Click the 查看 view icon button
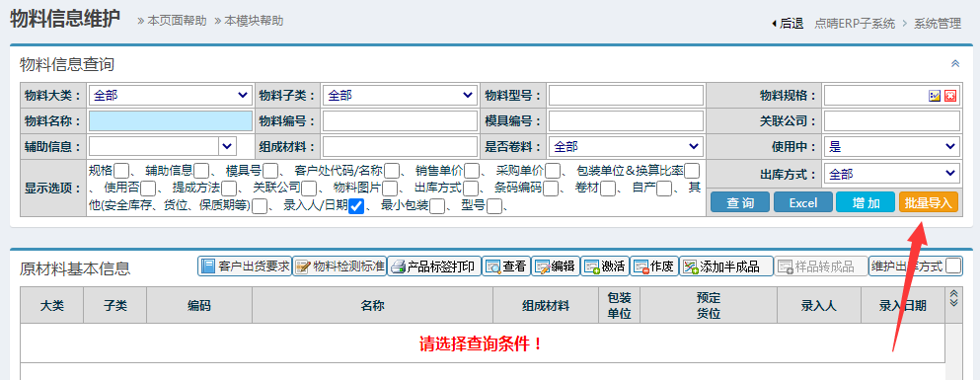 [505, 266]
